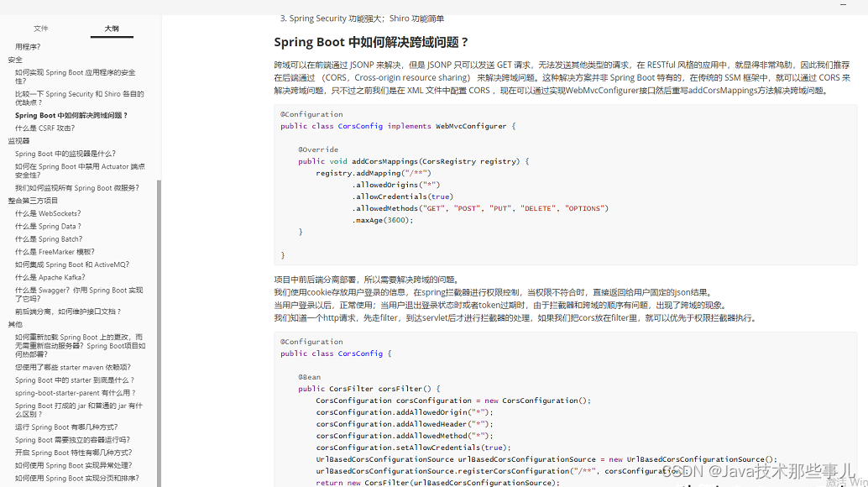Jump to the 其他 section heading
This screenshot has height=487, width=868.
[15, 324]
